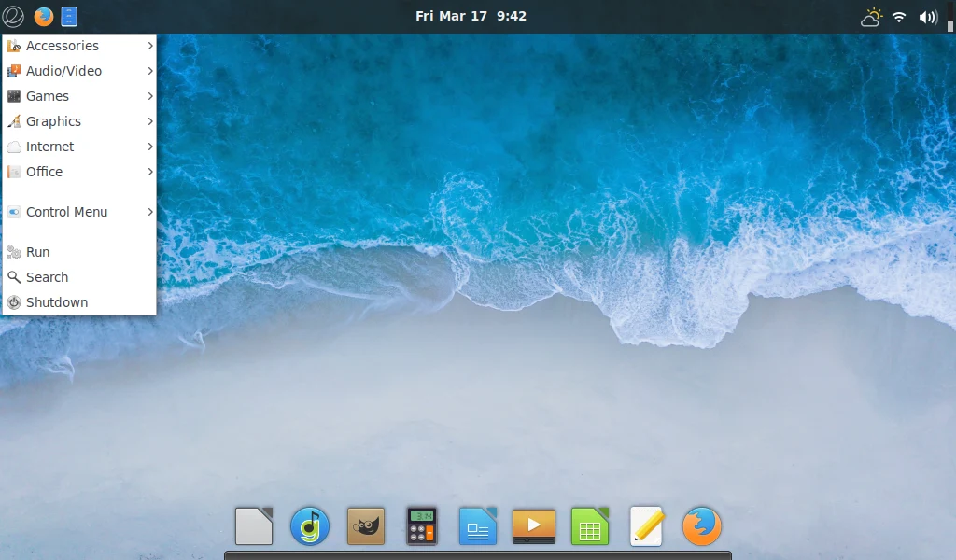Mute audio via the volume indicator
The height and width of the screenshot is (560, 956).
[927, 16]
